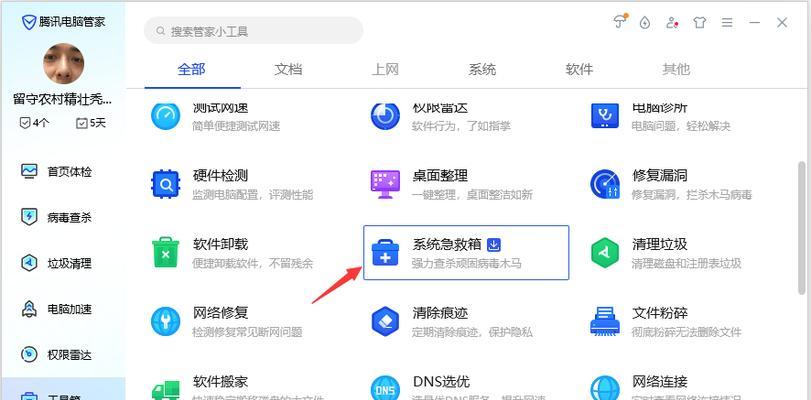Click the 权限雷达 sidebar radar icon

coord(29,354)
